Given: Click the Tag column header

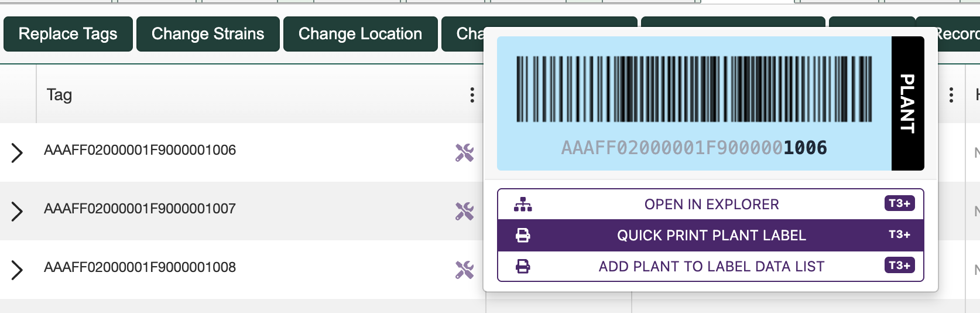Looking at the screenshot, I should coord(59,94).
